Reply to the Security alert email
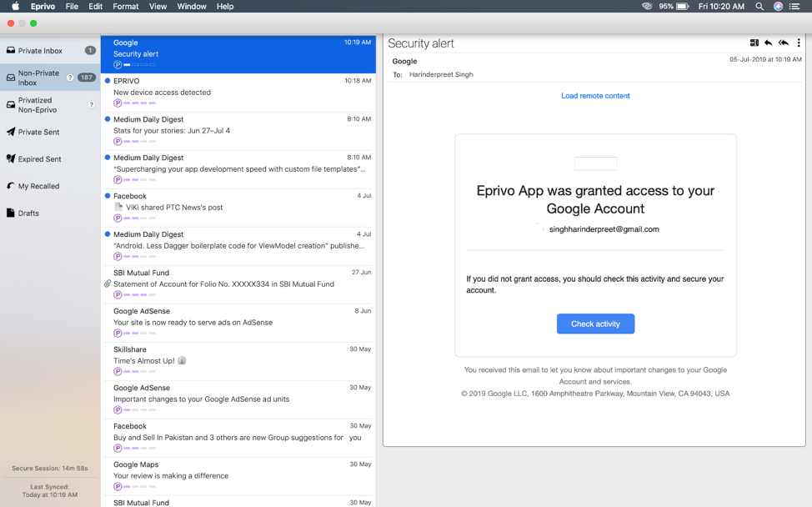Screen dimensions: 812x507 click(x=769, y=43)
